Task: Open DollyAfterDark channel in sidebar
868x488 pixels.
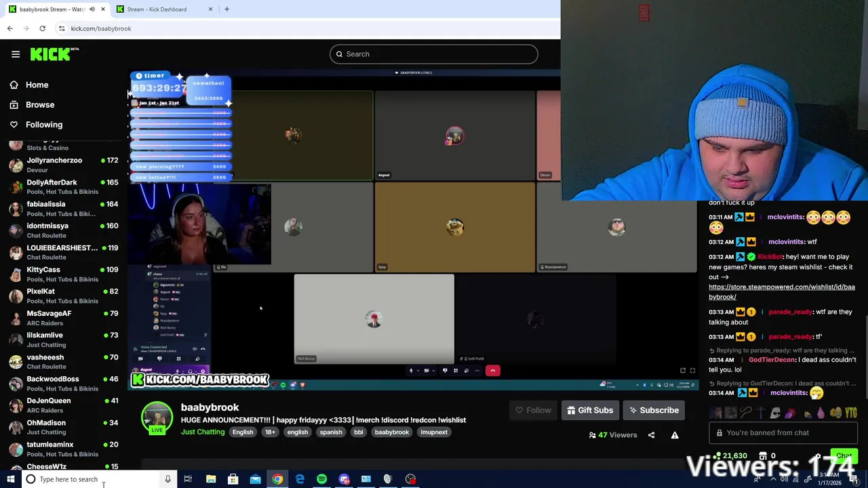Action: coord(62,186)
